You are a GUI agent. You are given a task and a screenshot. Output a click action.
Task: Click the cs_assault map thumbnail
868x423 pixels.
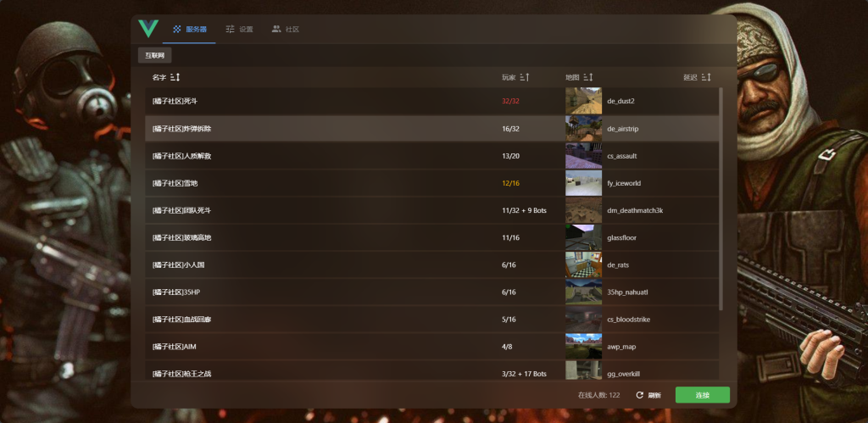pos(583,156)
